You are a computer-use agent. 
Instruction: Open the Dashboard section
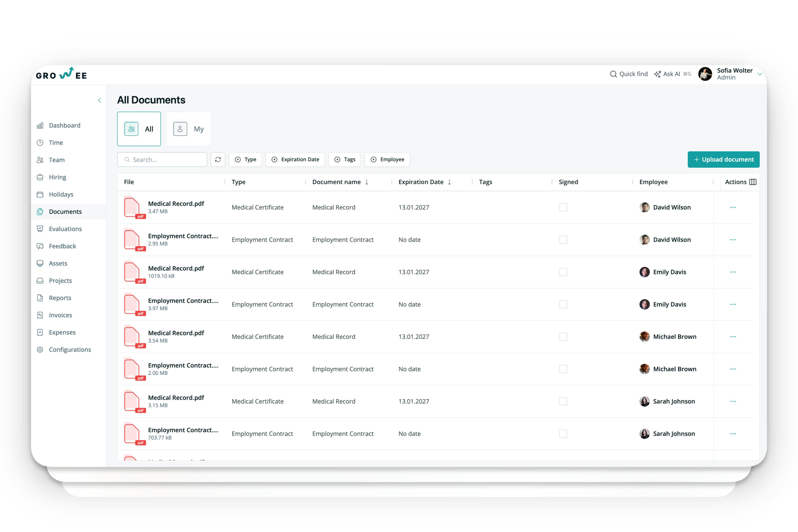tap(64, 125)
